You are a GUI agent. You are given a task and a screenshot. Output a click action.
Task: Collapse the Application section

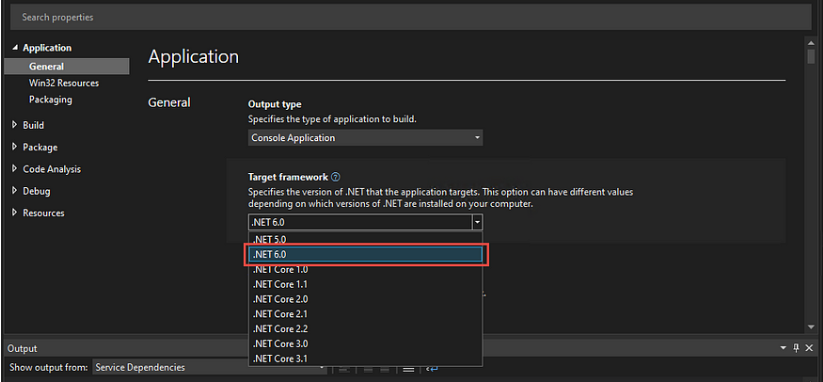14,48
